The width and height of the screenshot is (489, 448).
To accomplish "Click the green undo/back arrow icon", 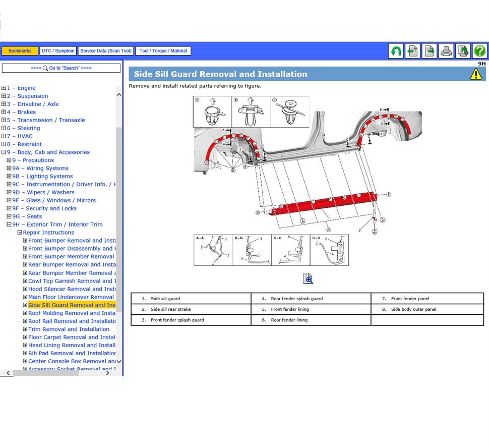I will 396,51.
